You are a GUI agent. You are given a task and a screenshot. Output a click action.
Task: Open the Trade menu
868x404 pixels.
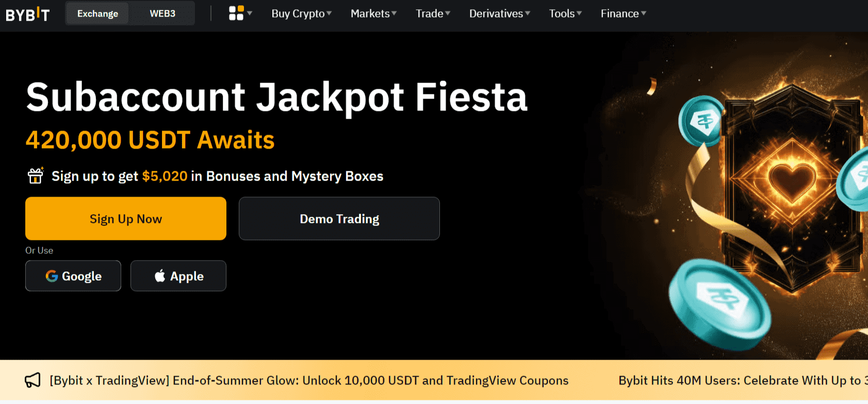tap(432, 13)
